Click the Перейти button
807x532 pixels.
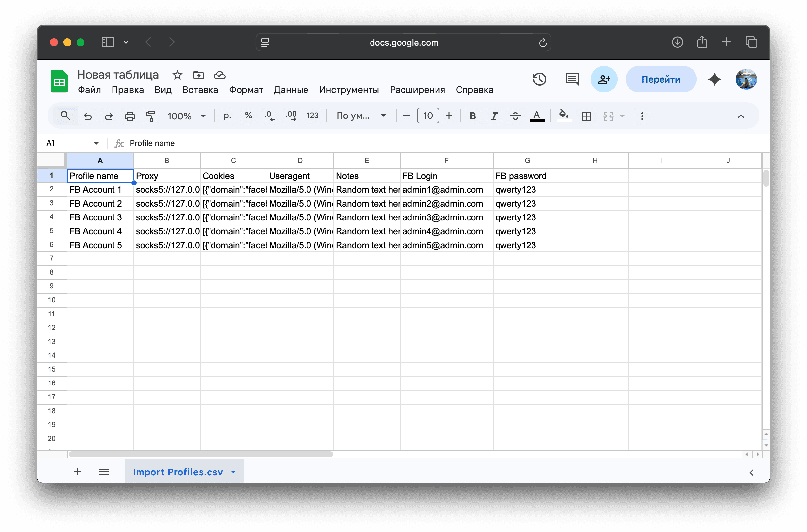point(661,79)
